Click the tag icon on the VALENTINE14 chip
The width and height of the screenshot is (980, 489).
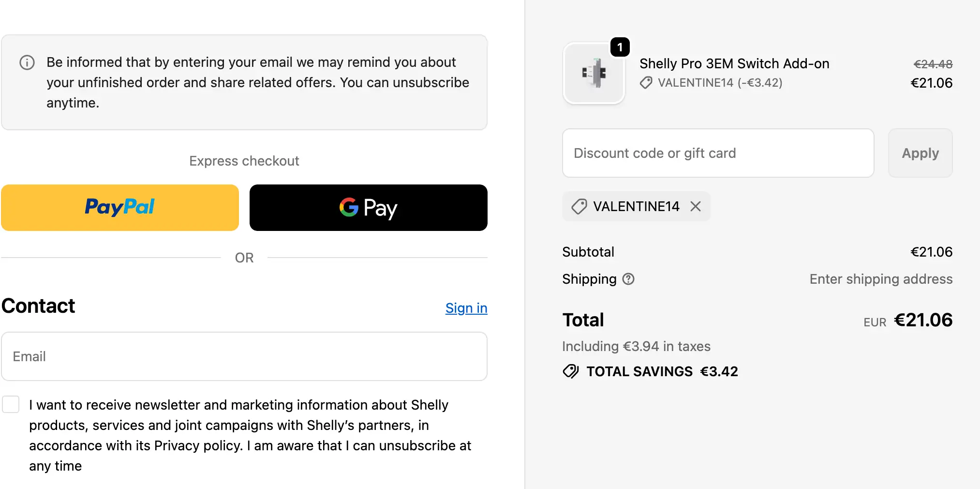click(x=579, y=207)
